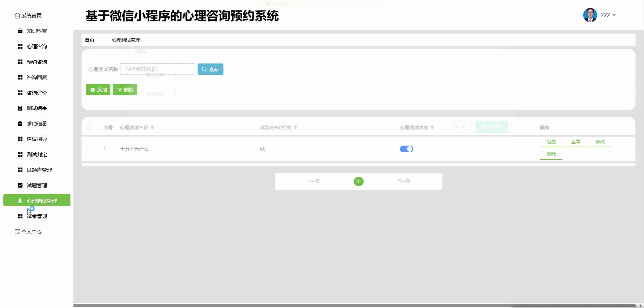Click the grid icon beside 试卷管理
The height and width of the screenshot is (308, 644).
[20, 216]
